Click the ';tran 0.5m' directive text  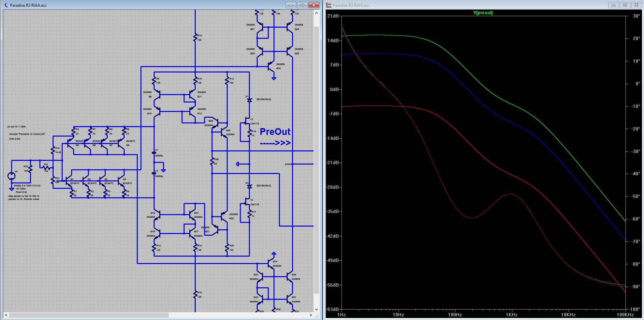click(14, 139)
